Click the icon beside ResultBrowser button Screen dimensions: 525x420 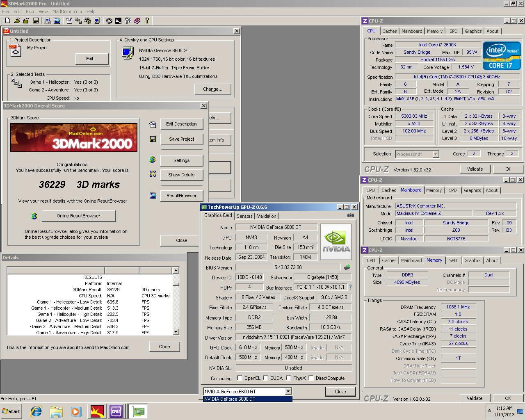pos(153,196)
